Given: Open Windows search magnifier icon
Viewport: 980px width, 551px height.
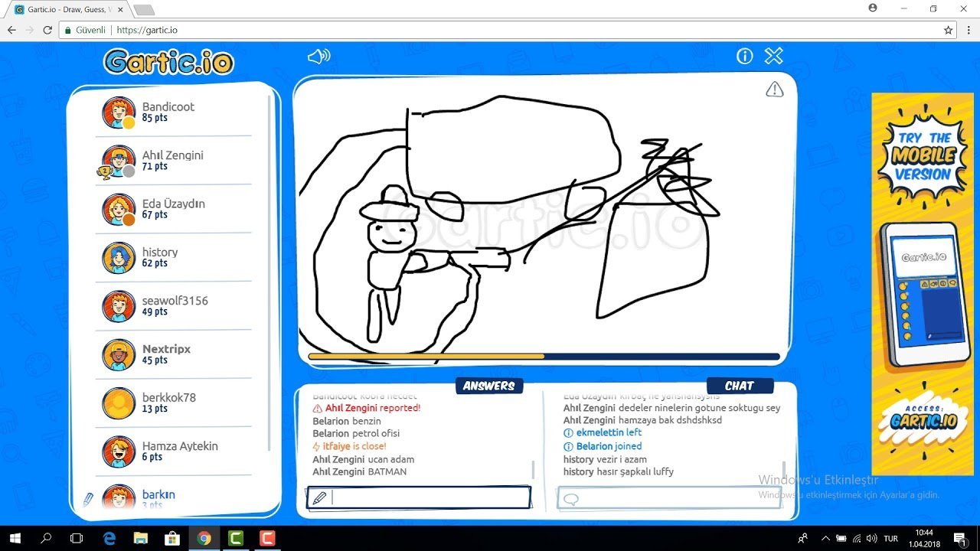Looking at the screenshot, I should click(46, 538).
